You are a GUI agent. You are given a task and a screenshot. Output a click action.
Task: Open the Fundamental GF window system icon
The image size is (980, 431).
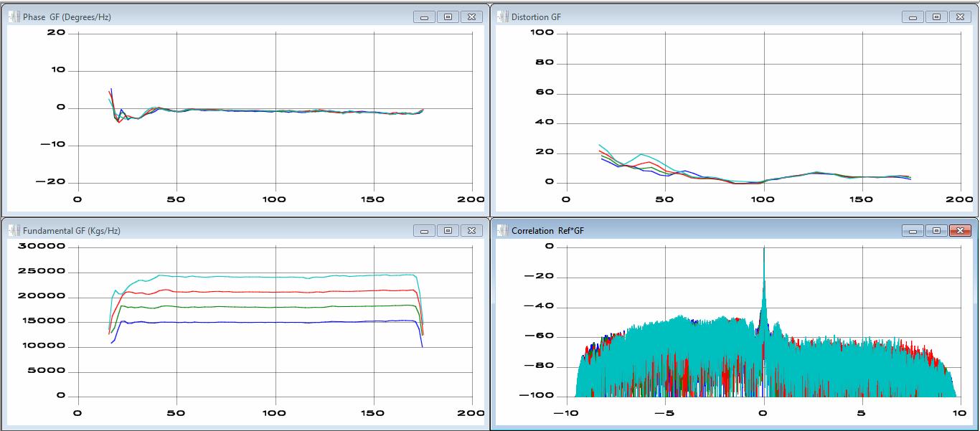pyautogui.click(x=13, y=230)
